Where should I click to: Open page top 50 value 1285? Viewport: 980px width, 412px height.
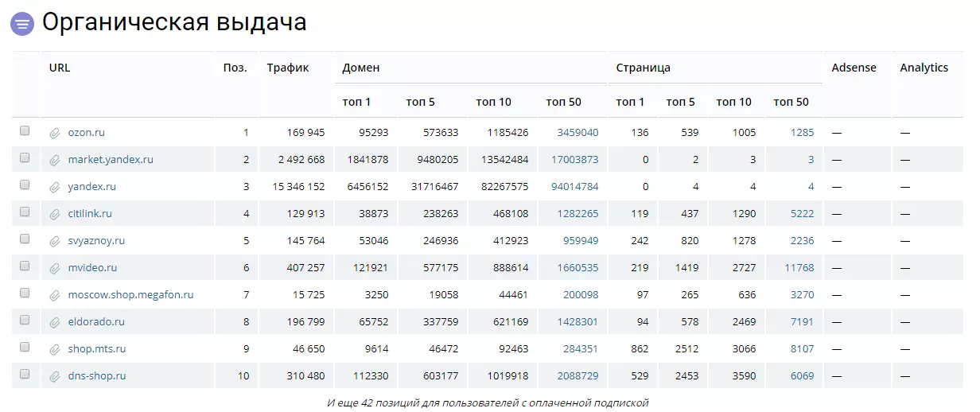[x=803, y=133]
